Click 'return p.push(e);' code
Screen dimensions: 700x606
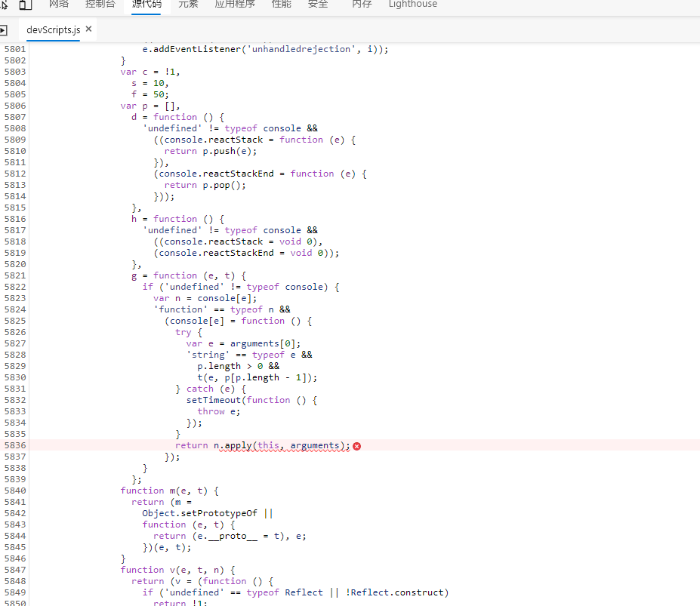pyautogui.click(x=211, y=151)
